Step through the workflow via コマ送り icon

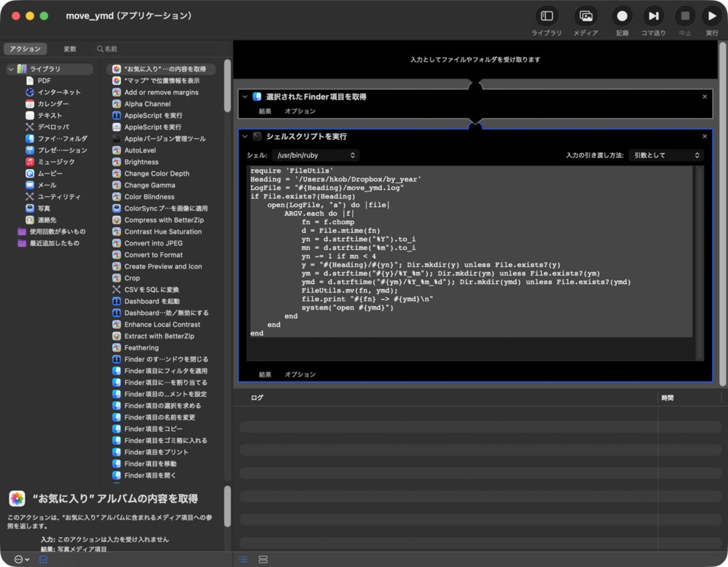tap(654, 16)
